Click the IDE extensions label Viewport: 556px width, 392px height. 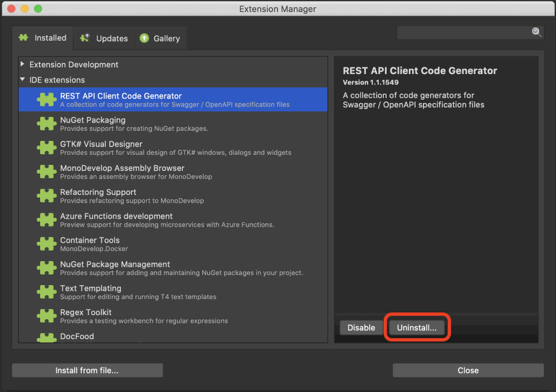tap(57, 80)
